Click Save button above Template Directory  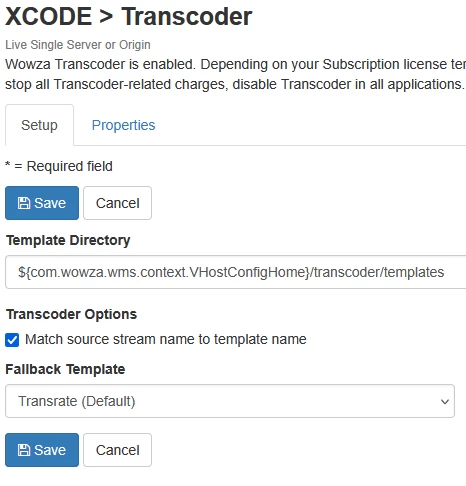42,203
